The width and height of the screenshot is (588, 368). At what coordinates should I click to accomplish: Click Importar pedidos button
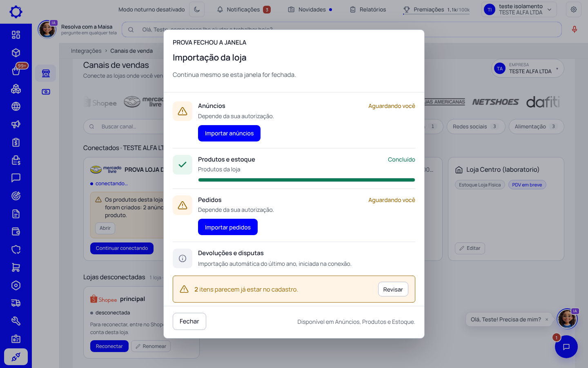(228, 227)
